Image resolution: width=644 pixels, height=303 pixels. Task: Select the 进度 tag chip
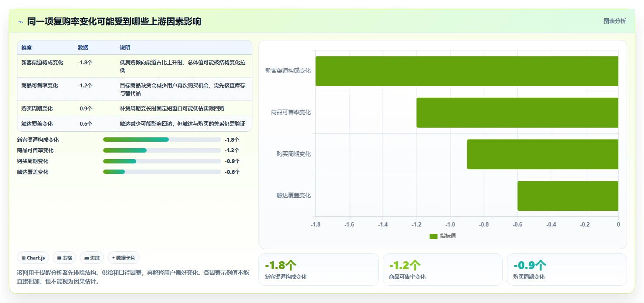click(x=92, y=258)
